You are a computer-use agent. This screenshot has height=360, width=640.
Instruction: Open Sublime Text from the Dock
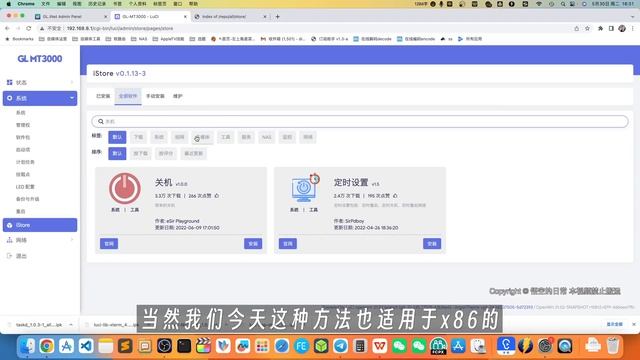point(125,346)
